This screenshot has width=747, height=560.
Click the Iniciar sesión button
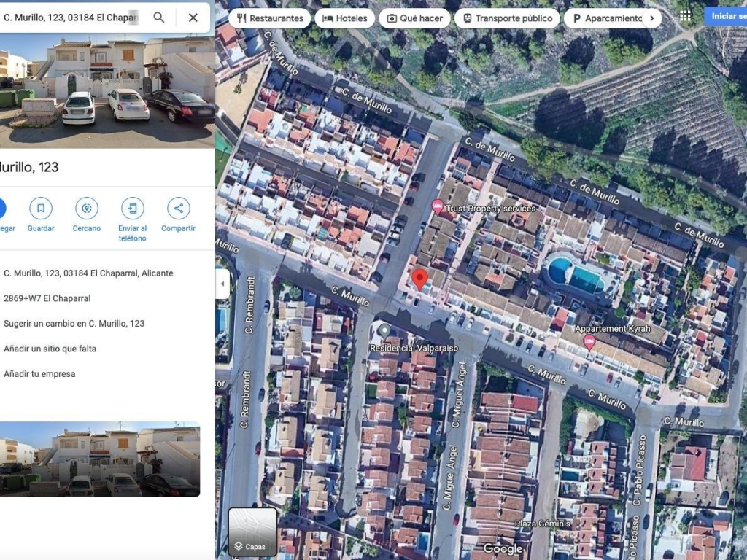pos(726,16)
